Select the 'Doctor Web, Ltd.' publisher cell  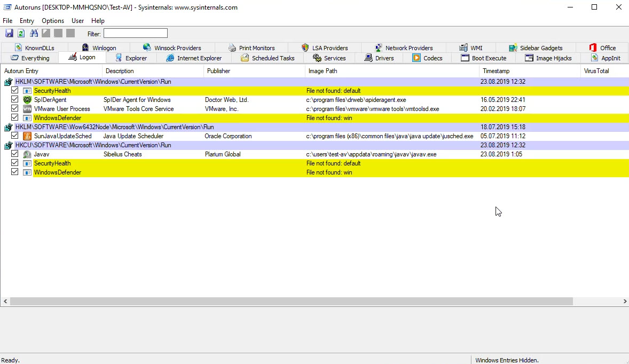click(x=226, y=100)
